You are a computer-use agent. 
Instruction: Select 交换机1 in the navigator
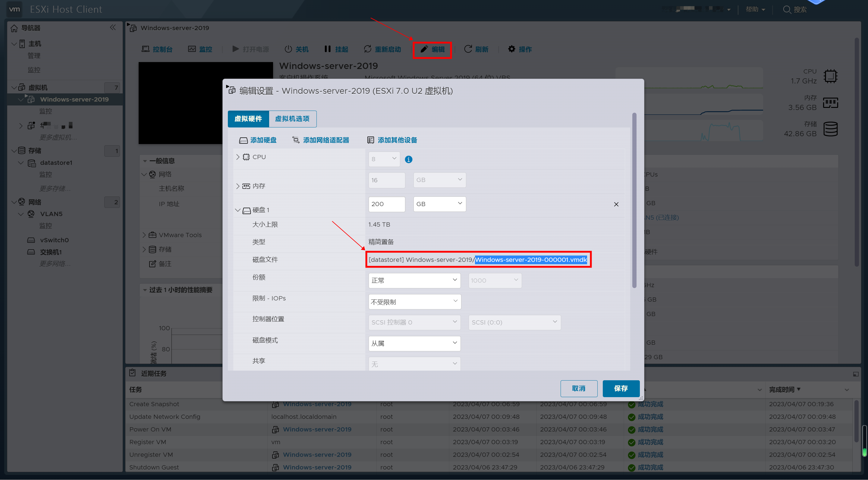click(51, 252)
